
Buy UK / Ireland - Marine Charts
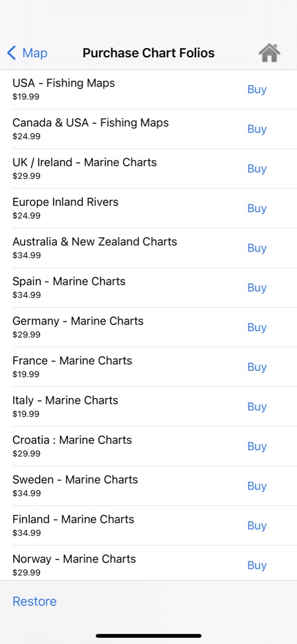(257, 169)
